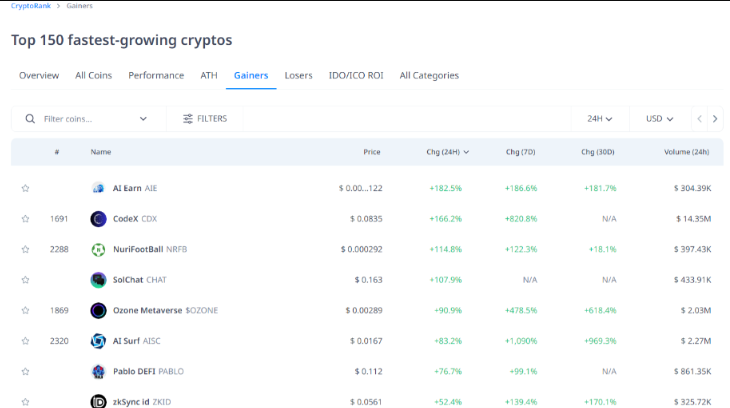This screenshot has width=730, height=408.
Task: Star Pablo DEFI as favorite
Action: [25, 371]
